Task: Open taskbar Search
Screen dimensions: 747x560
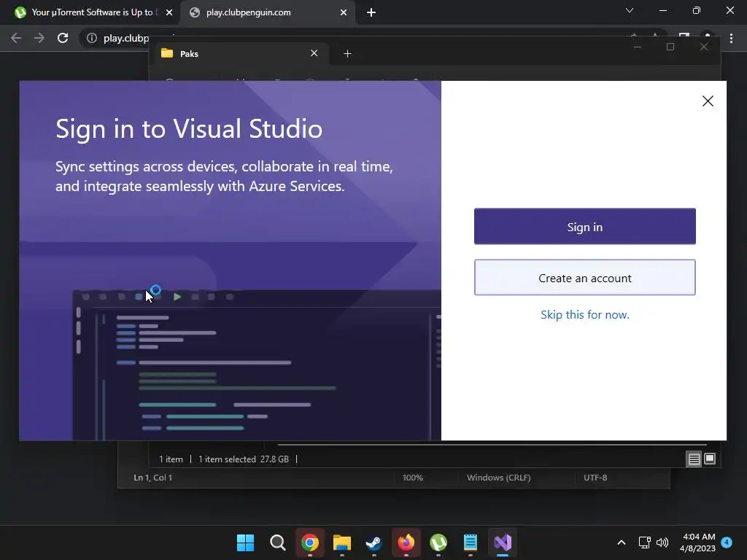Action: pyautogui.click(x=278, y=542)
